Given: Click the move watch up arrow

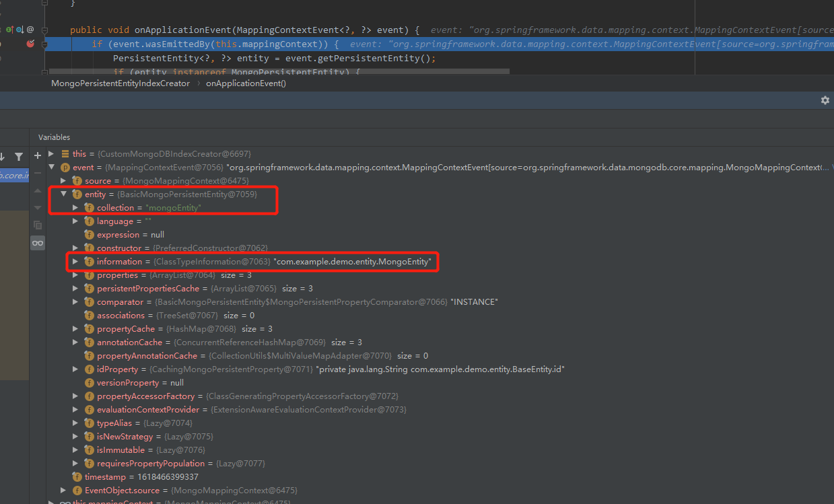Looking at the screenshot, I should point(38,191).
